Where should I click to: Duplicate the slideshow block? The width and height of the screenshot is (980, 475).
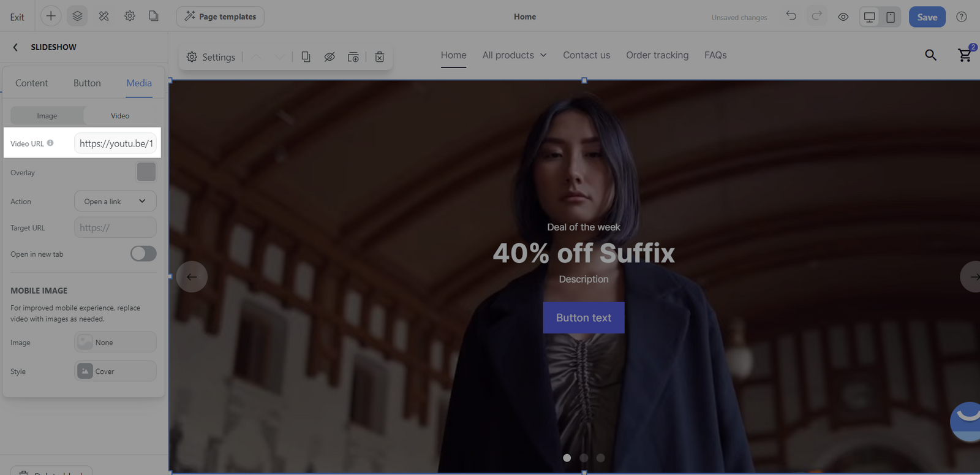306,57
